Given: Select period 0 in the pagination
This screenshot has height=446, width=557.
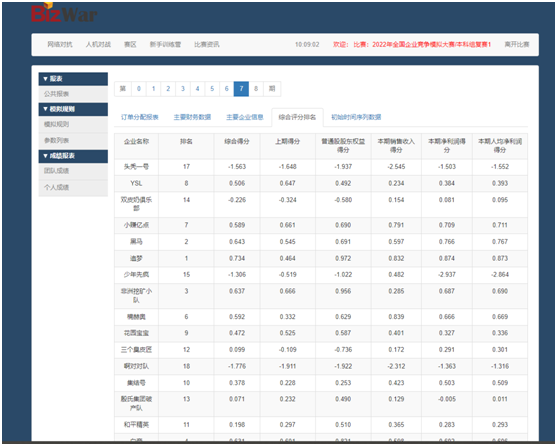Looking at the screenshot, I should (139, 89).
